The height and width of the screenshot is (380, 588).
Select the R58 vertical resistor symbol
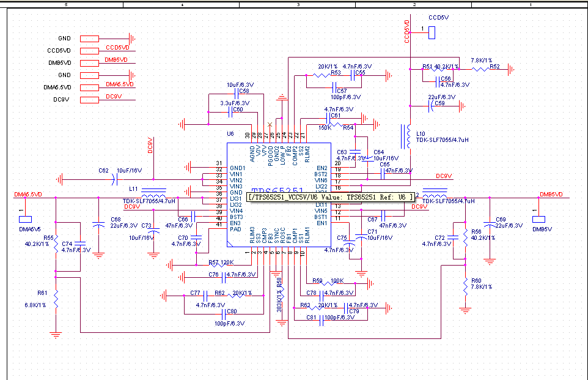click(282, 293)
